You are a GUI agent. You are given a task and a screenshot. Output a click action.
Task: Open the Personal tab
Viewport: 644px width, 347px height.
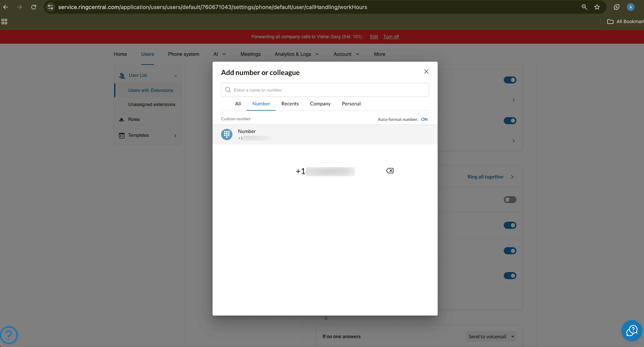pos(351,104)
